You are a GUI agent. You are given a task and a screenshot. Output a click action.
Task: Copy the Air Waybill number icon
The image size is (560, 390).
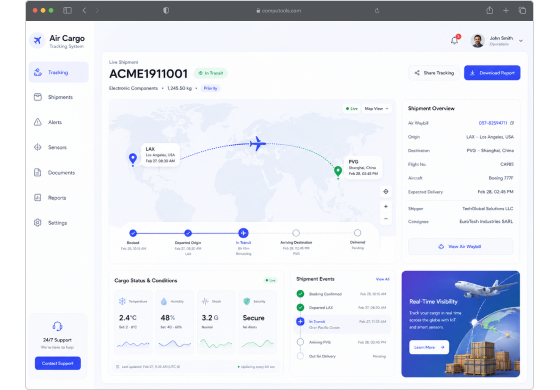tap(512, 123)
